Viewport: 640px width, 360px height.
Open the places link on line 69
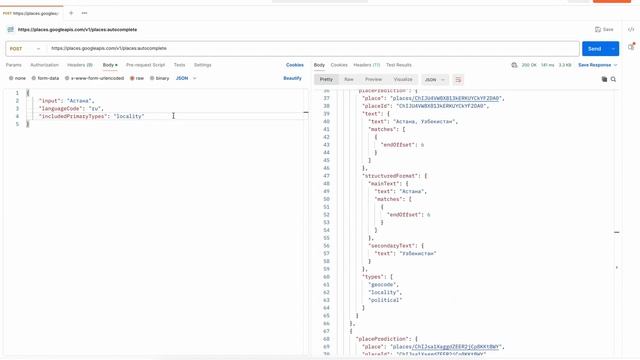[x=456, y=347]
